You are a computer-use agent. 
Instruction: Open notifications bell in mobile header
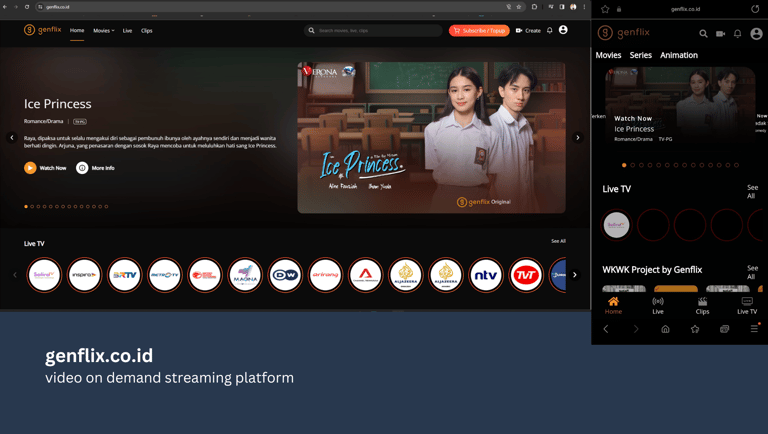click(x=738, y=34)
